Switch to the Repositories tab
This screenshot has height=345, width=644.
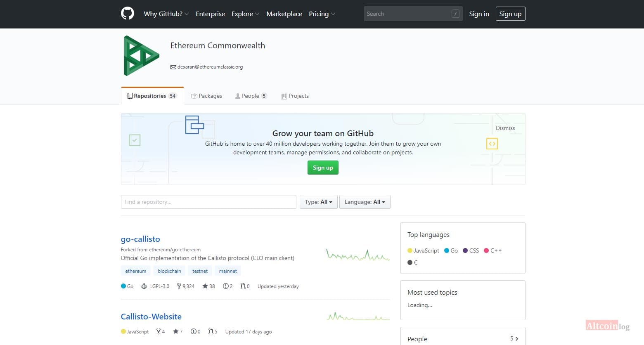[152, 96]
